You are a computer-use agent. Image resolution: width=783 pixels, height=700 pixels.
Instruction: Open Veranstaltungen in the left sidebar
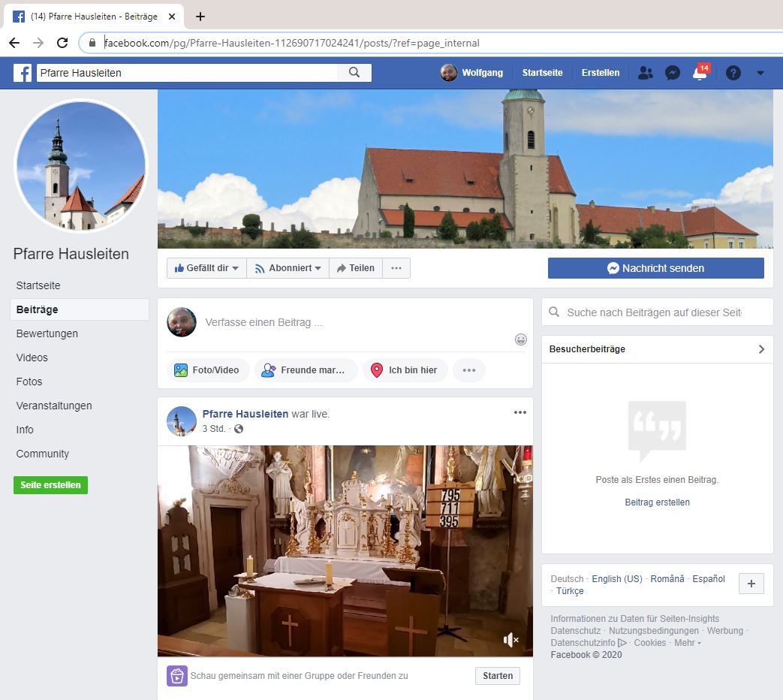(x=54, y=406)
